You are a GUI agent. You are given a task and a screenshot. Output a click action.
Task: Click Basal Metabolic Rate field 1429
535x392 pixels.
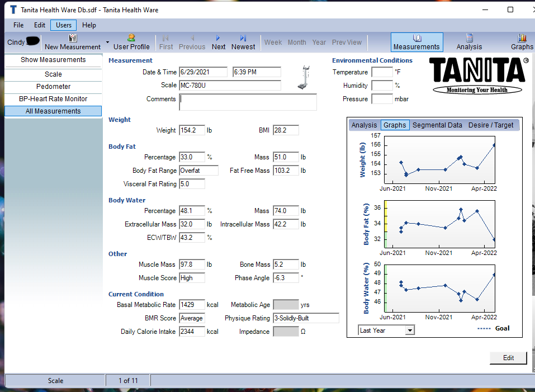coord(192,305)
